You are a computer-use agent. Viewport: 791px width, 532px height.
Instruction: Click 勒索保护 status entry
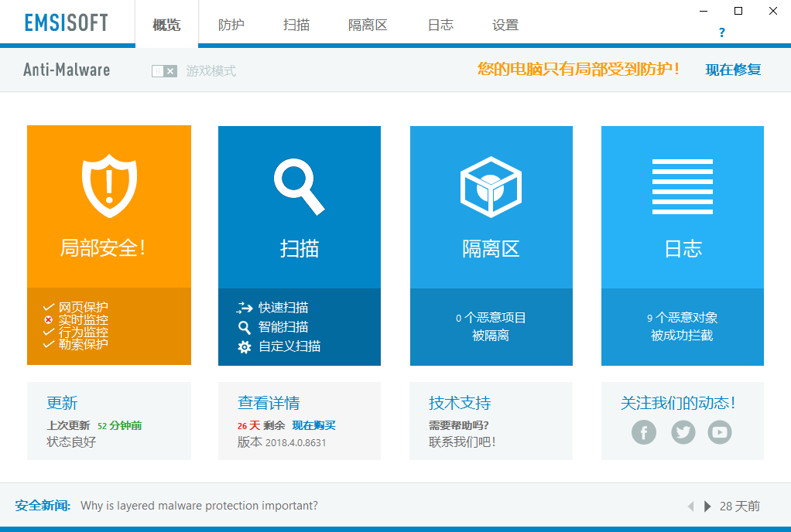76,344
